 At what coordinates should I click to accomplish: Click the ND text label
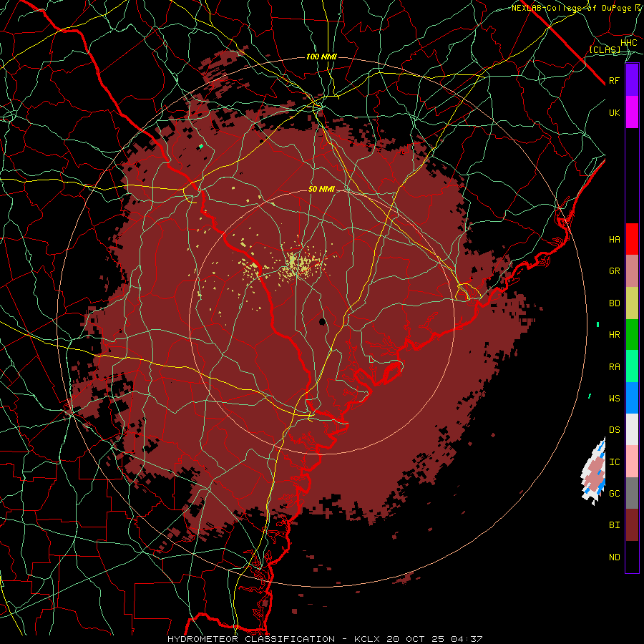614,557
